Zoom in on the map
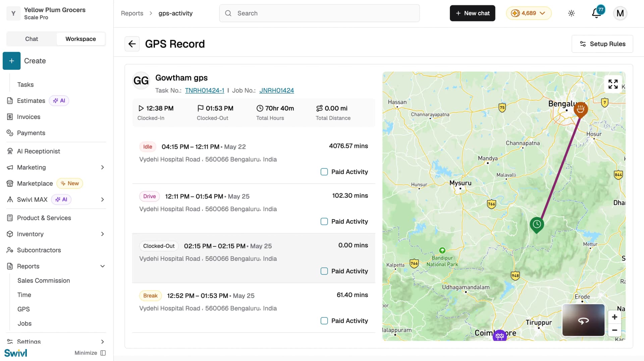The width and height of the screenshot is (644, 361). [614, 317]
